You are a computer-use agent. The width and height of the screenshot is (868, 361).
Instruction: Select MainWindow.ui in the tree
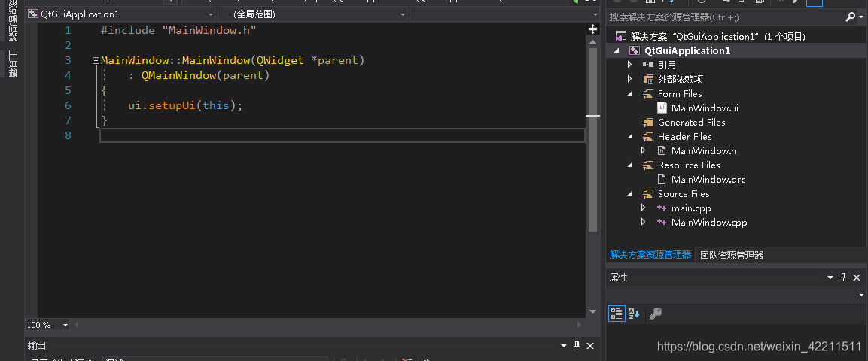705,108
